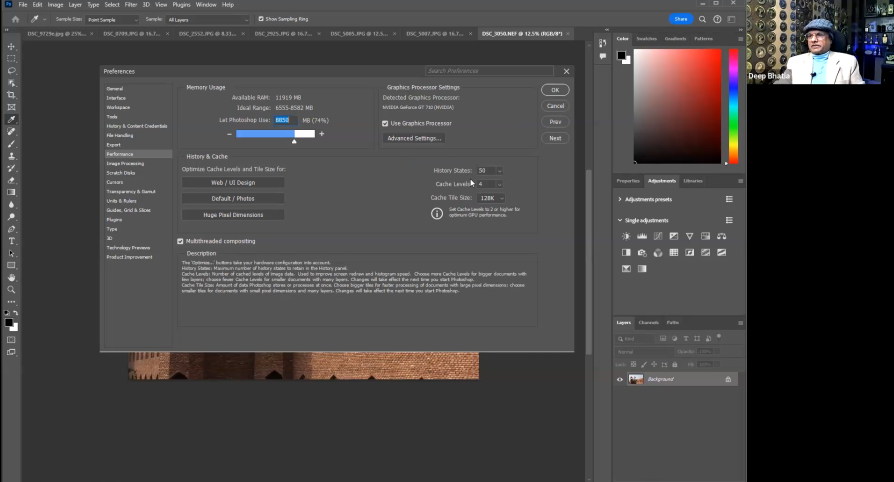894x482 pixels.
Task: Select the Zoom tool
Action: 11,290
